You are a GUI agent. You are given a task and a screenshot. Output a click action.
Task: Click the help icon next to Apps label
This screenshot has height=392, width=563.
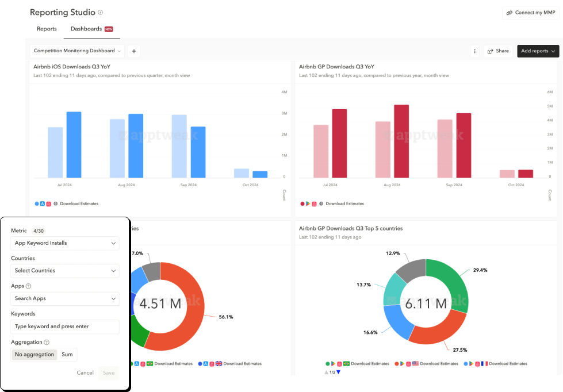point(28,286)
